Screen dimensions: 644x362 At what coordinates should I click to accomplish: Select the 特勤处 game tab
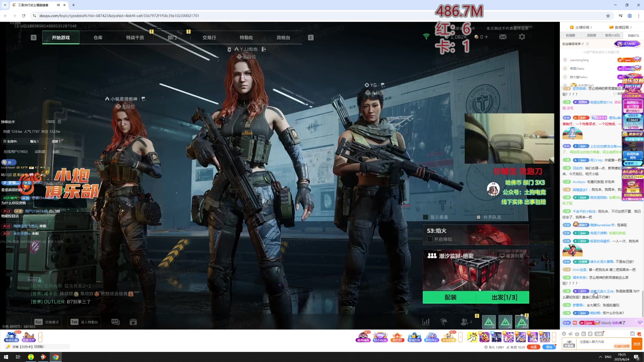pyautogui.click(x=246, y=38)
